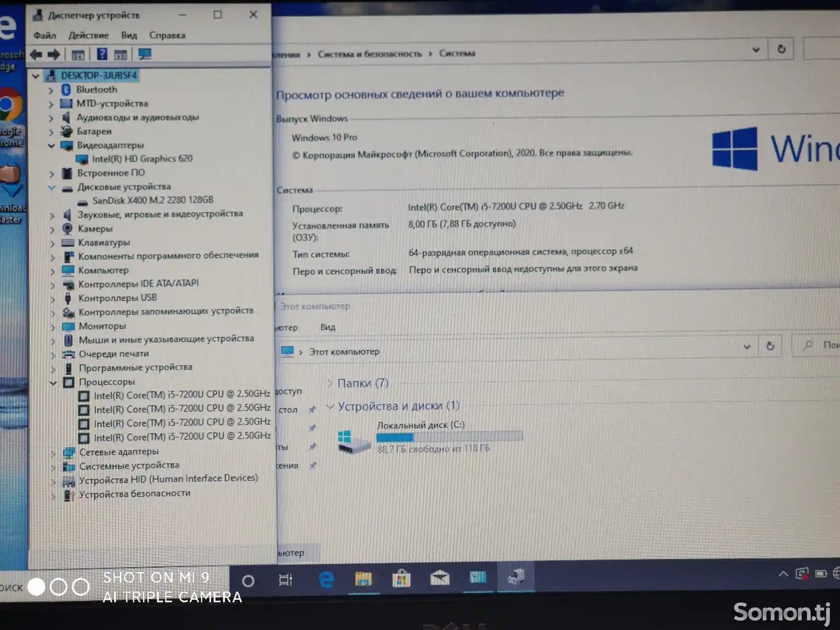Click Система и безопасность breadcrumb
Image resolution: width=840 pixels, height=630 pixels.
370,54
